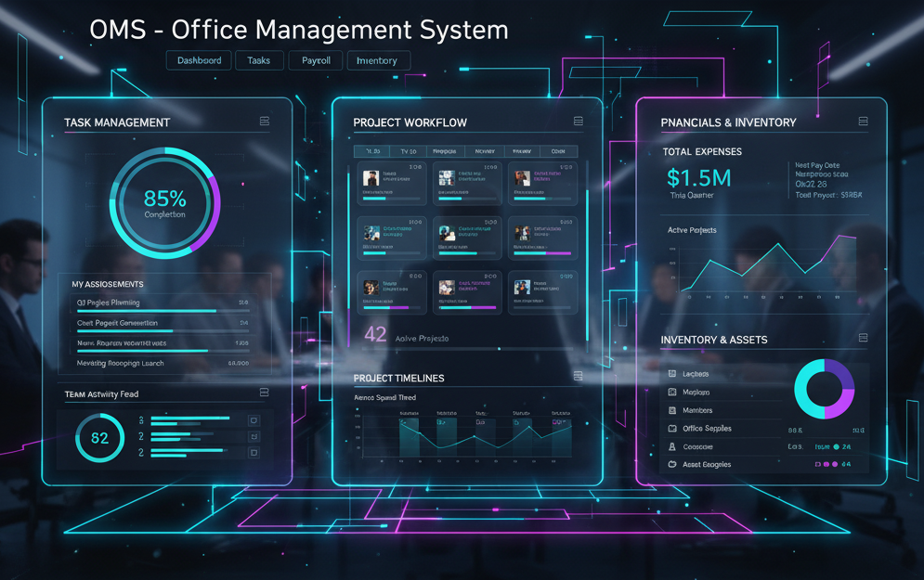Expand the Project Timelines section
Image resolution: width=924 pixels, height=580 pixels.
click(579, 376)
